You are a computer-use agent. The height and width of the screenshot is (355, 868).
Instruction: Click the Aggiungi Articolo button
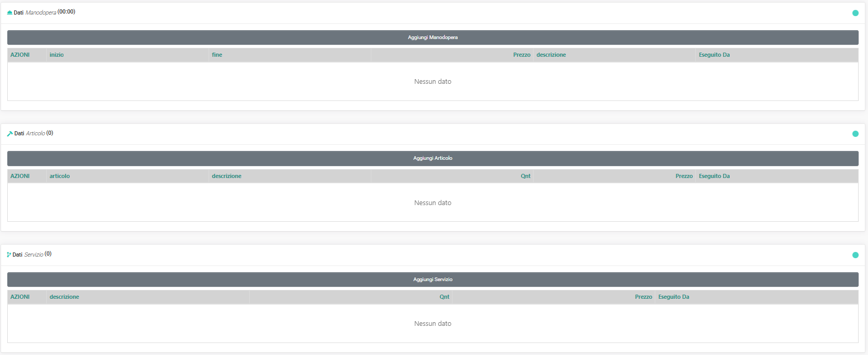pos(433,158)
